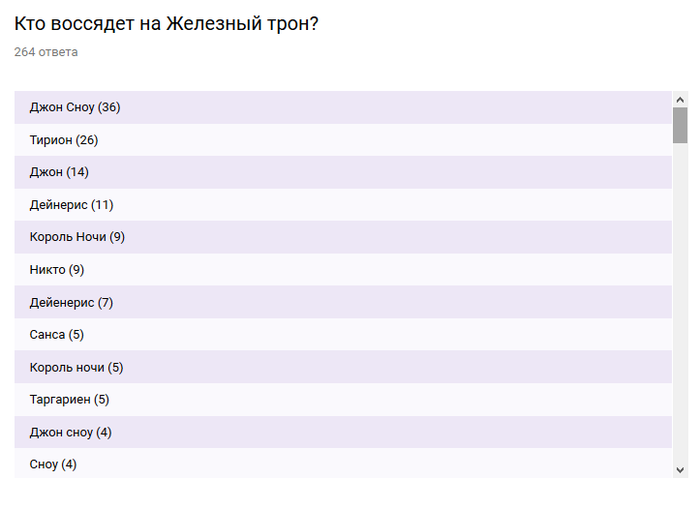Click the scrollbar track below the thumb
Image resolution: width=700 pixels, height=509 pixels.
coord(680,300)
